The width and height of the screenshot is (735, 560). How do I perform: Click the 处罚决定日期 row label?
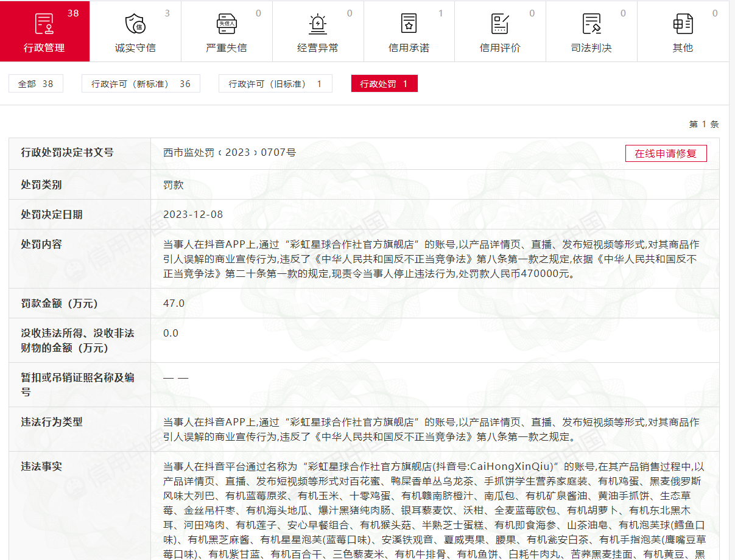(x=52, y=214)
